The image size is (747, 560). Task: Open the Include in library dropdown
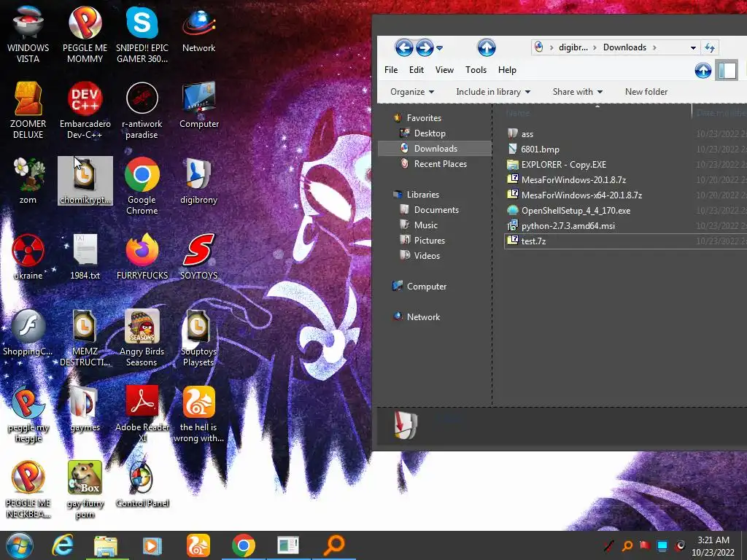[x=493, y=91]
